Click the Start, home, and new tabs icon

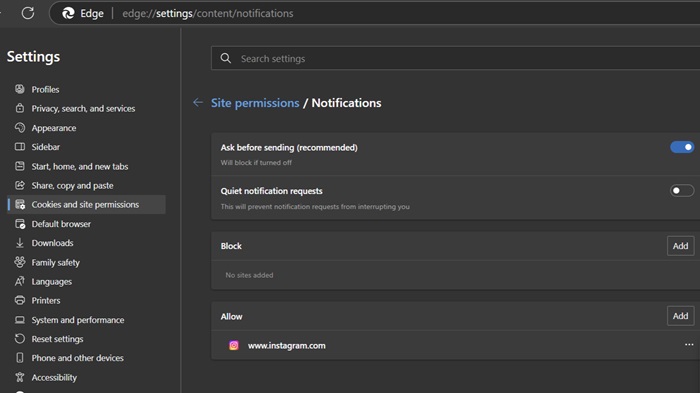(x=20, y=166)
